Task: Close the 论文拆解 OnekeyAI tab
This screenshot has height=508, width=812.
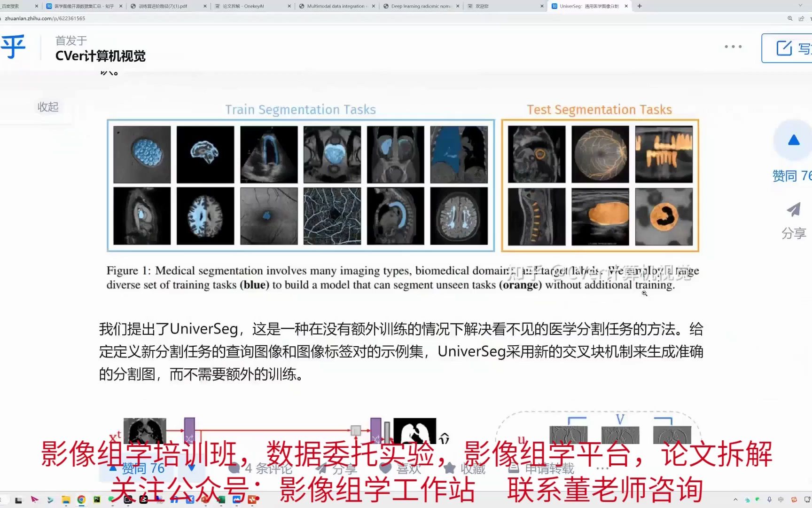Action: 289,6
